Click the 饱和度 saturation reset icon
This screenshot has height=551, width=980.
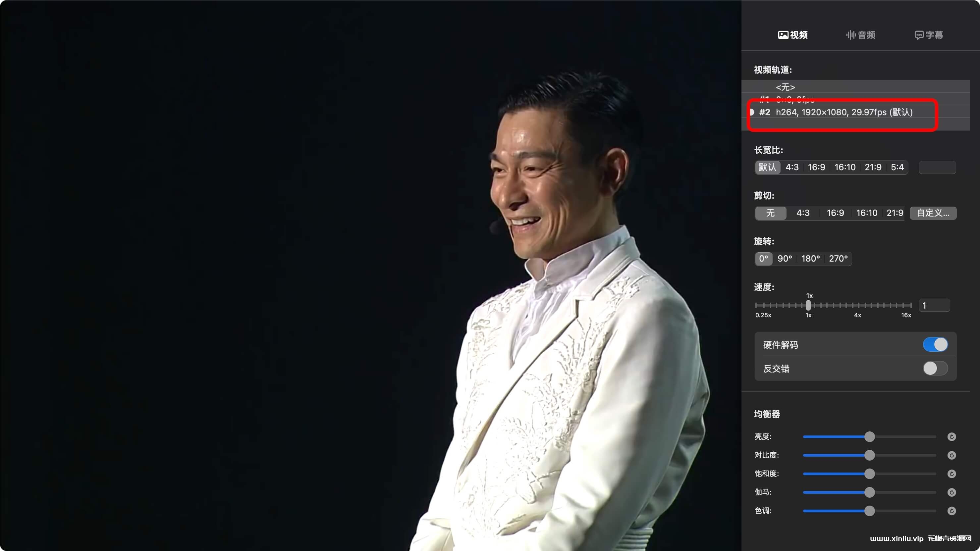tap(952, 474)
